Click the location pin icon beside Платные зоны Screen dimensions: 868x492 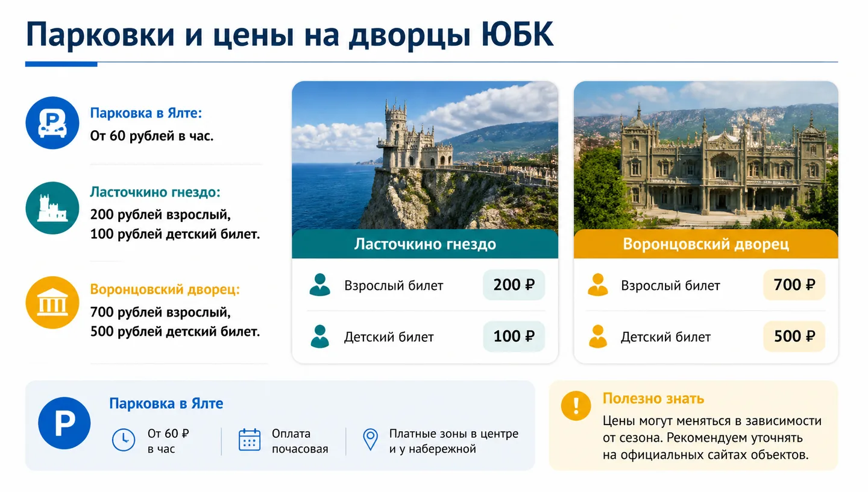coord(370,440)
